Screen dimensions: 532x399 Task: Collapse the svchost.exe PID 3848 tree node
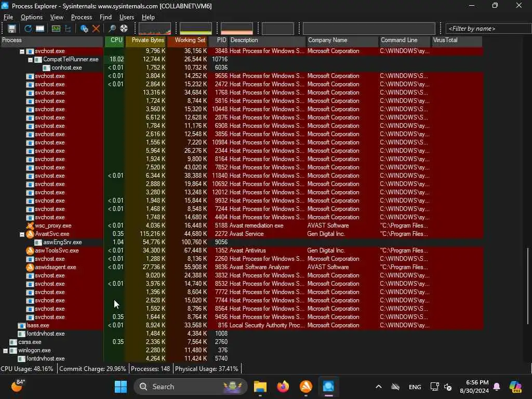click(22, 51)
